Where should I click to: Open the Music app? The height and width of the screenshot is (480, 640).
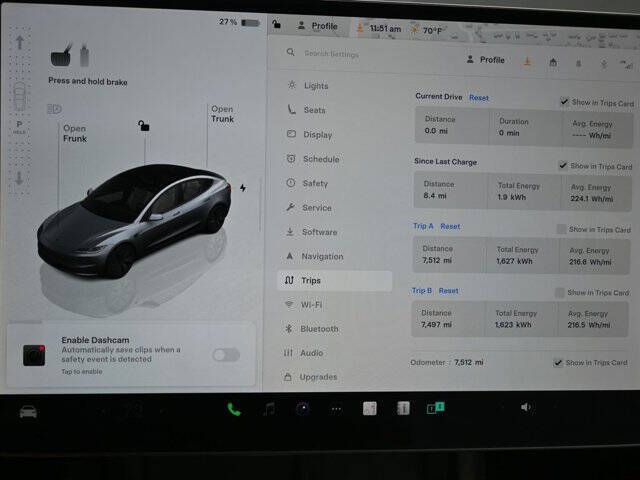click(269, 409)
